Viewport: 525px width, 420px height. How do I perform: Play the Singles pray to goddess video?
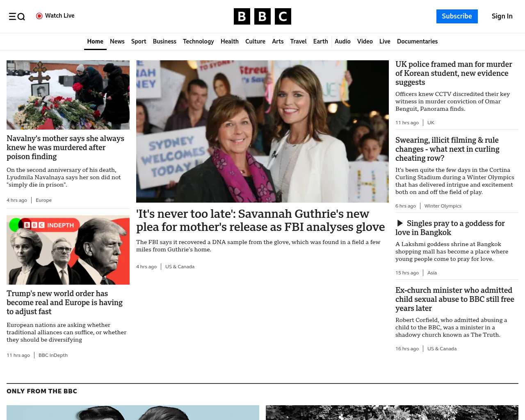point(400,223)
